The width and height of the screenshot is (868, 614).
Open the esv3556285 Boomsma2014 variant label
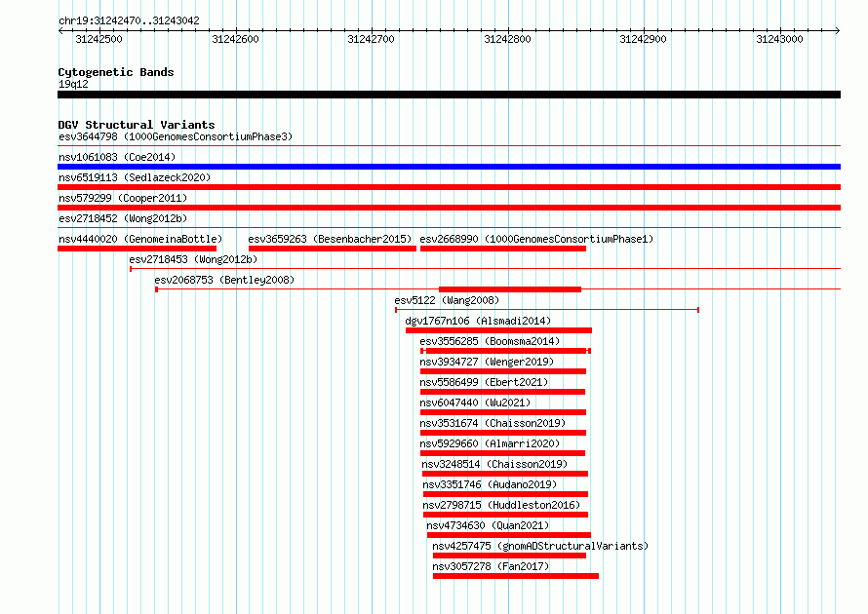(x=490, y=341)
